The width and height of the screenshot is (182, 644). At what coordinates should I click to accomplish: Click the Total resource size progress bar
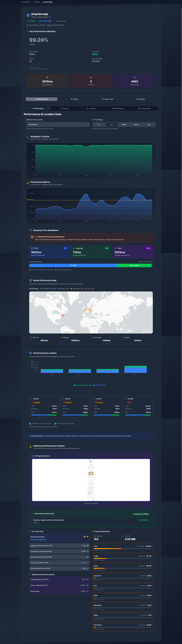[122, 548]
